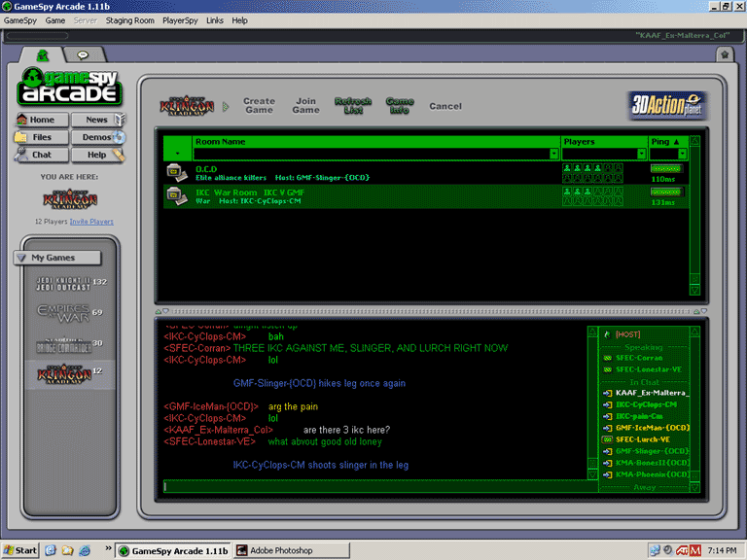Select Klingon Academy in My Games
The height and width of the screenshot is (560, 747).
pos(64,375)
